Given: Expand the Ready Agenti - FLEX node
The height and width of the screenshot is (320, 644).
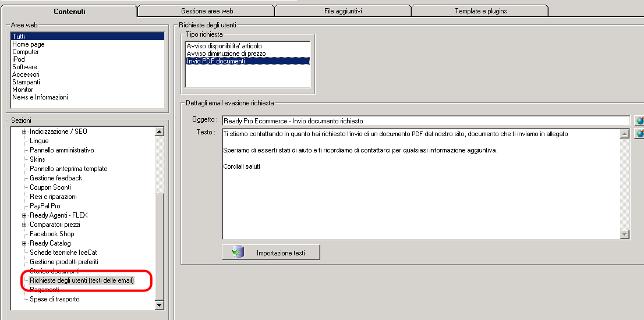Looking at the screenshot, I should point(24,215).
